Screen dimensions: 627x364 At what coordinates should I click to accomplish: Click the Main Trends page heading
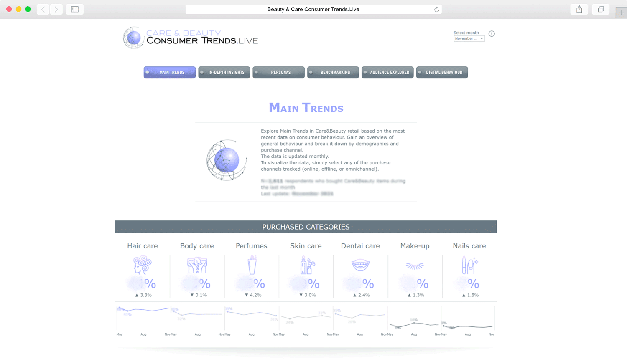[306, 108]
